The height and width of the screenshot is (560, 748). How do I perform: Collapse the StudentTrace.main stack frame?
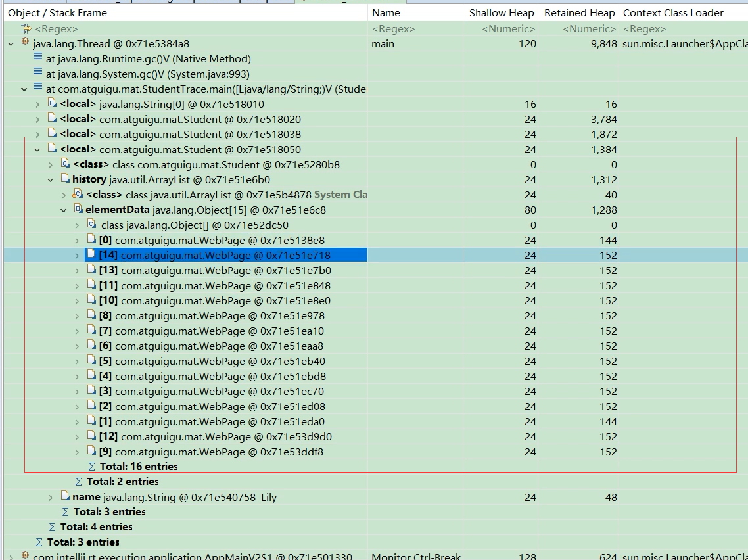pyautogui.click(x=24, y=89)
